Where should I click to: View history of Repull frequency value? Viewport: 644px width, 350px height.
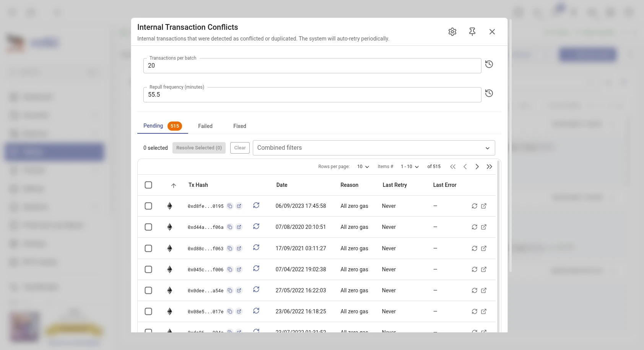(x=489, y=93)
